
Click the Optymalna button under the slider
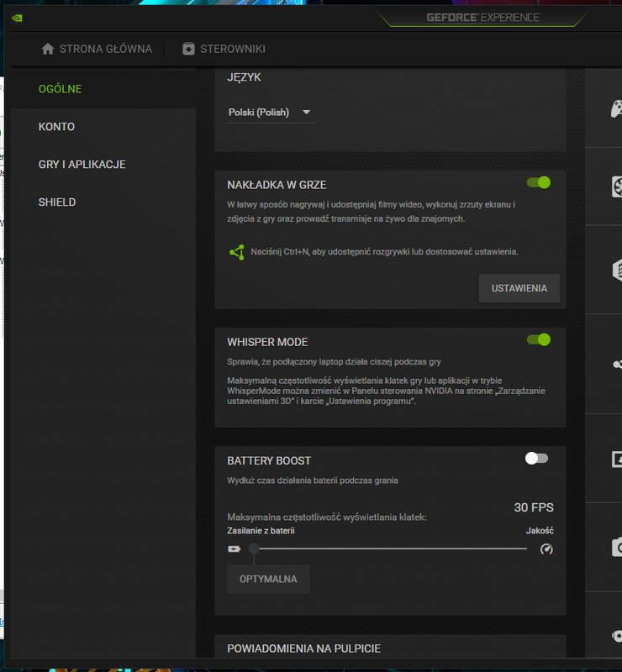(268, 579)
